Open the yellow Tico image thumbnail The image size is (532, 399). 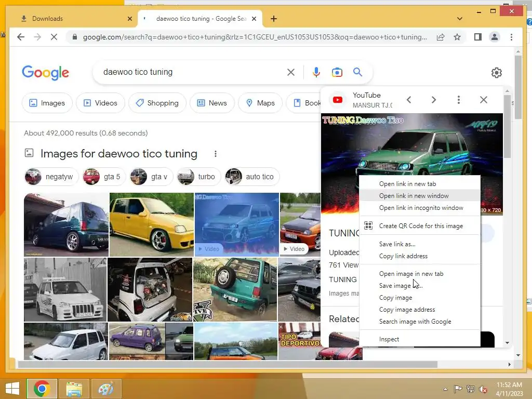point(152,224)
